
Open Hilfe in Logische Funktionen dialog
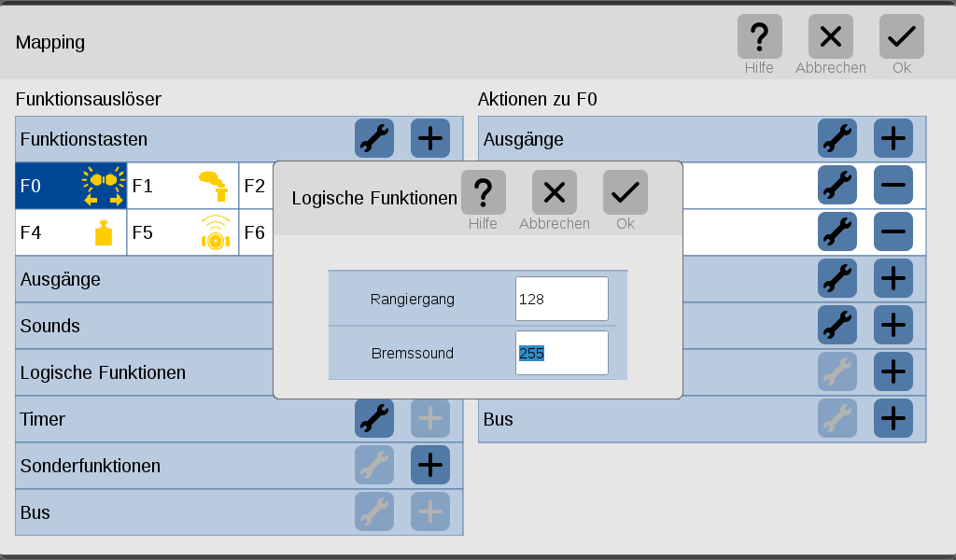[x=484, y=192]
